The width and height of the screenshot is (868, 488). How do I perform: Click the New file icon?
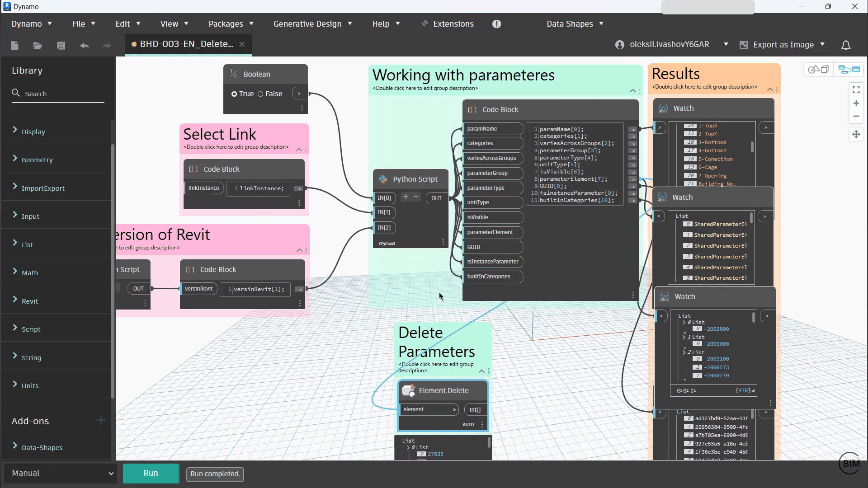click(14, 45)
